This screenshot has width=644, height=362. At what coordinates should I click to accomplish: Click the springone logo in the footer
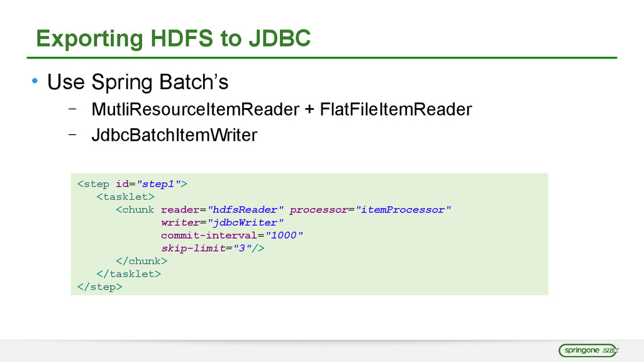tap(588, 351)
